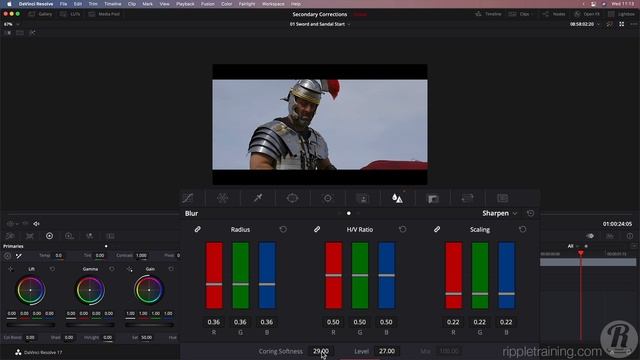Open the Sharpen mode dropdown
This screenshot has width=640, height=360.
click(x=500, y=213)
